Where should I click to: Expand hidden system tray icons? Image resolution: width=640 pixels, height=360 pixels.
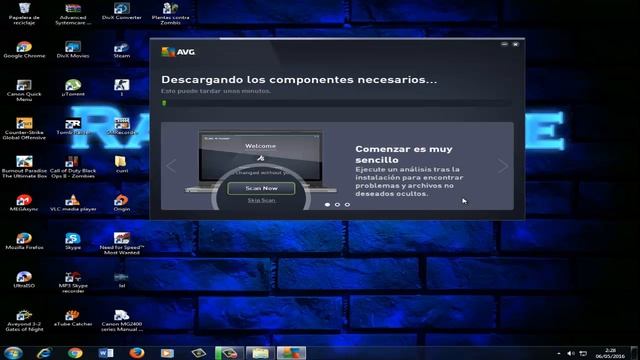[558, 353]
